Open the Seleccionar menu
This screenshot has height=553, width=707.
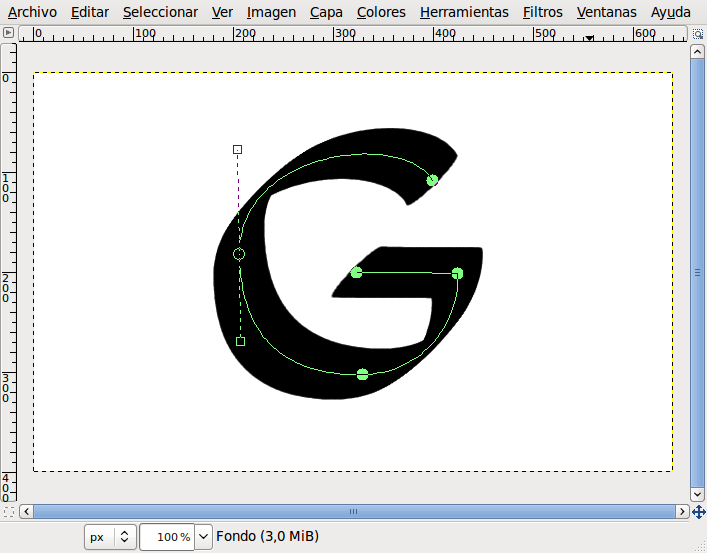click(x=160, y=12)
